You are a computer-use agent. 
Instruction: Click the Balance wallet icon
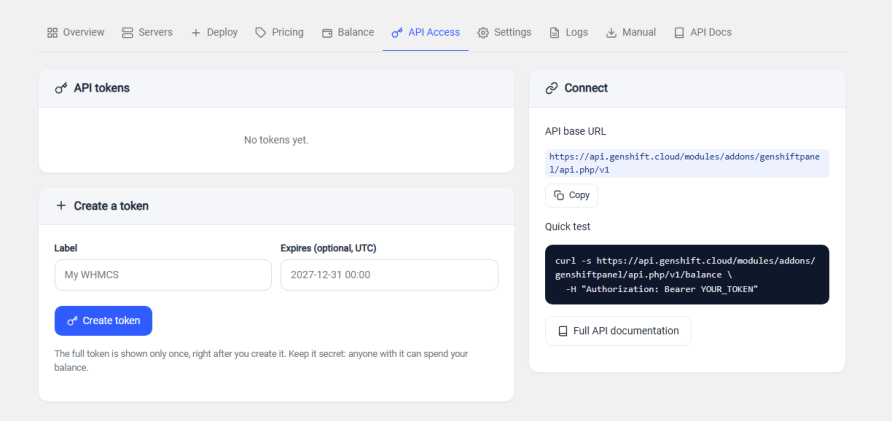pyautogui.click(x=327, y=32)
